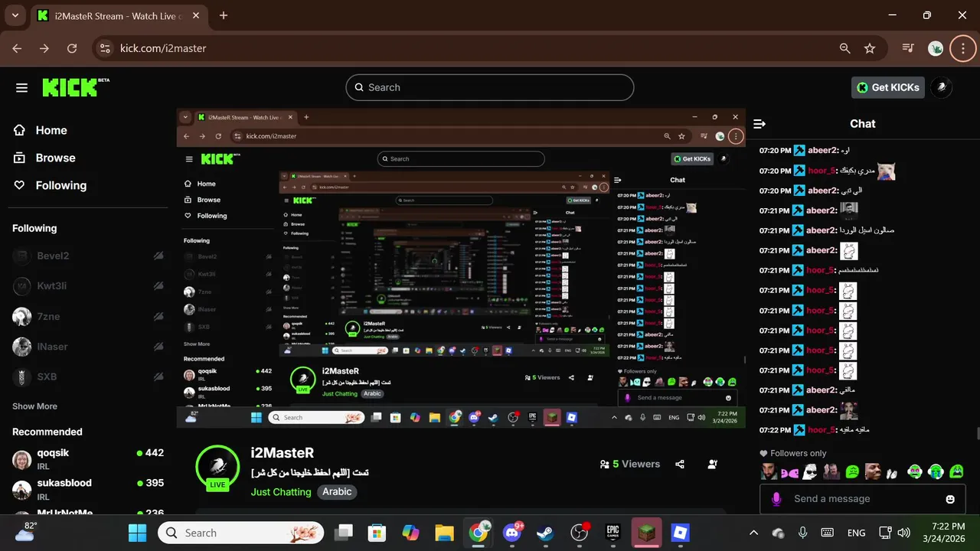Open Chrome zoom magnifier icon

(x=845, y=48)
